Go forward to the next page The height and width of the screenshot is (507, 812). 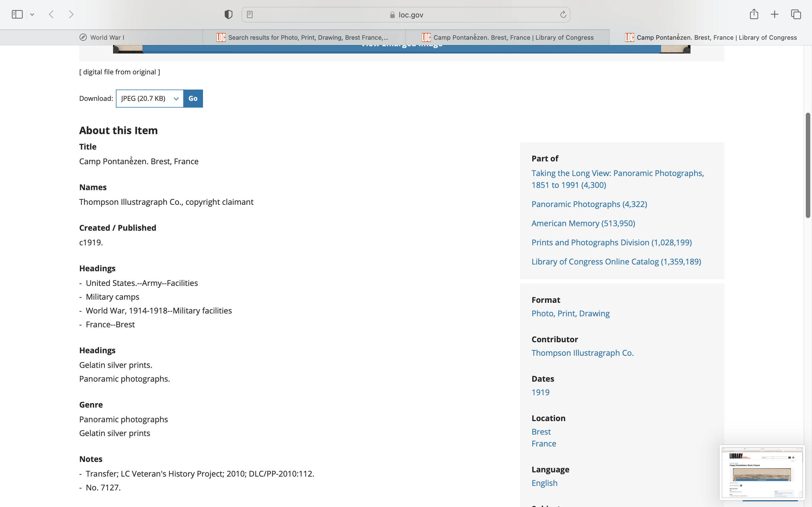71,14
